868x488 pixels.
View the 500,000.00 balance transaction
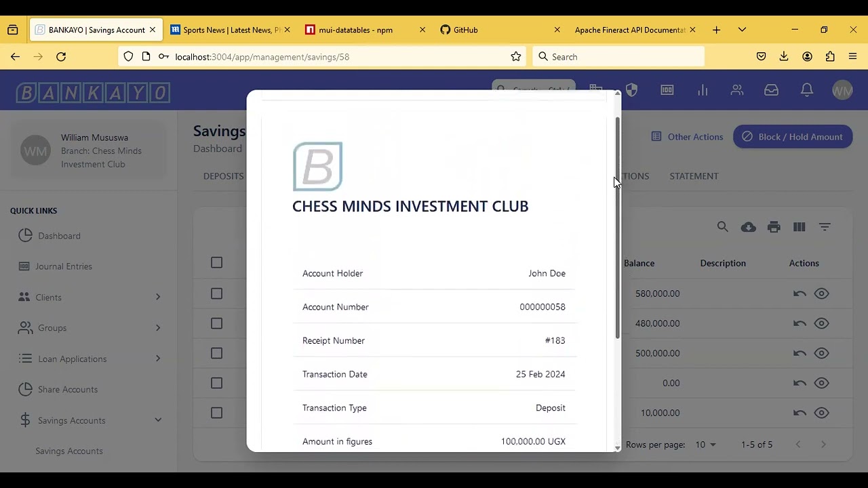click(x=821, y=353)
